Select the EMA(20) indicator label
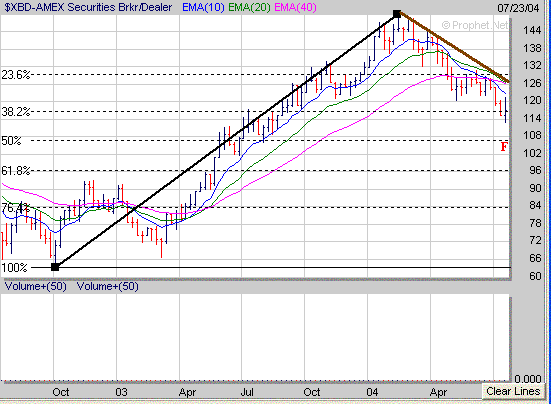This screenshot has height=404, width=552. pos(249,7)
